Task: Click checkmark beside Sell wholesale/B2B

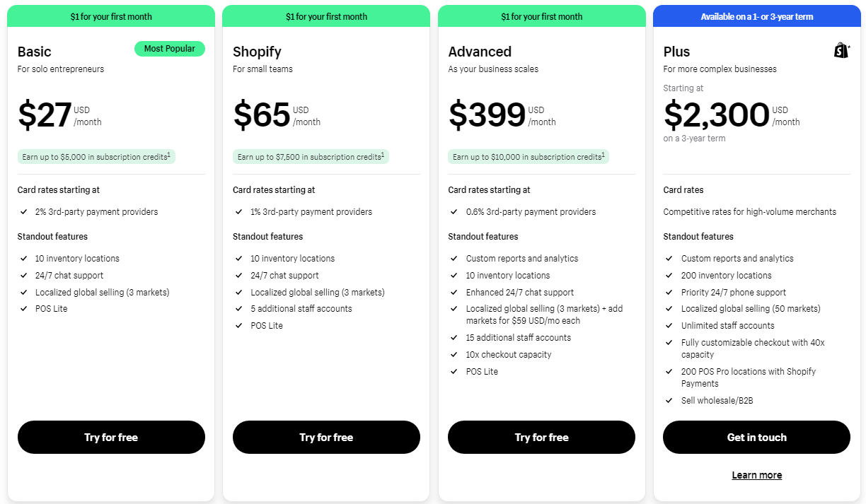Action: (669, 401)
